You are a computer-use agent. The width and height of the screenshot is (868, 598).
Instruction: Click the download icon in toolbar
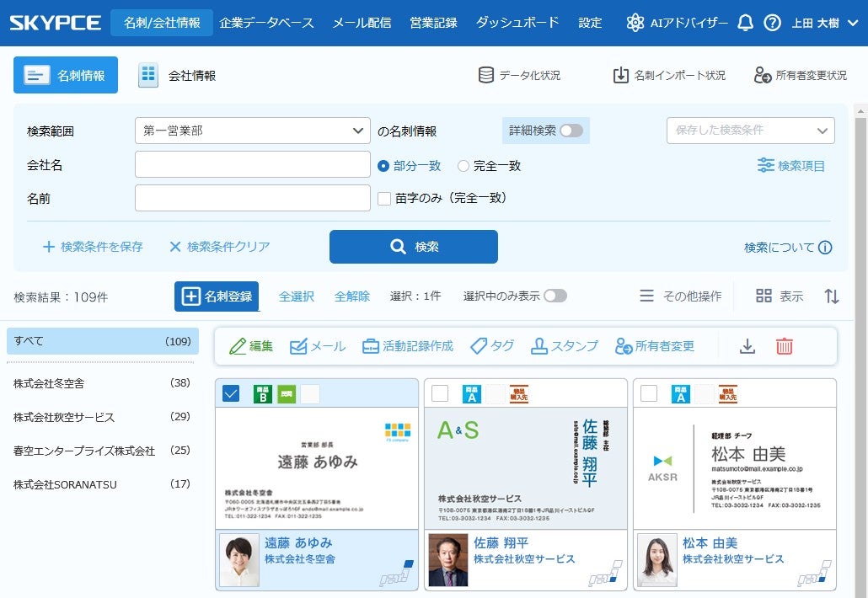pos(747,346)
